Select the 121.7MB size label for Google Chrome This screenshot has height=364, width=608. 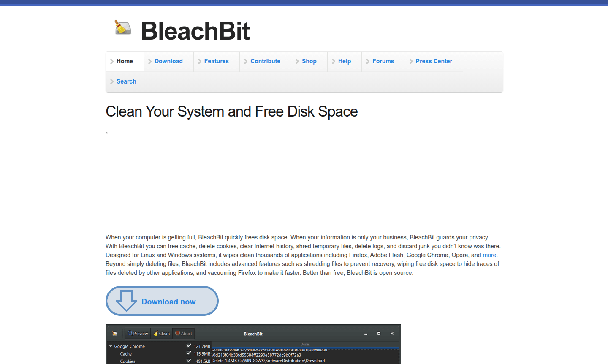click(x=203, y=346)
